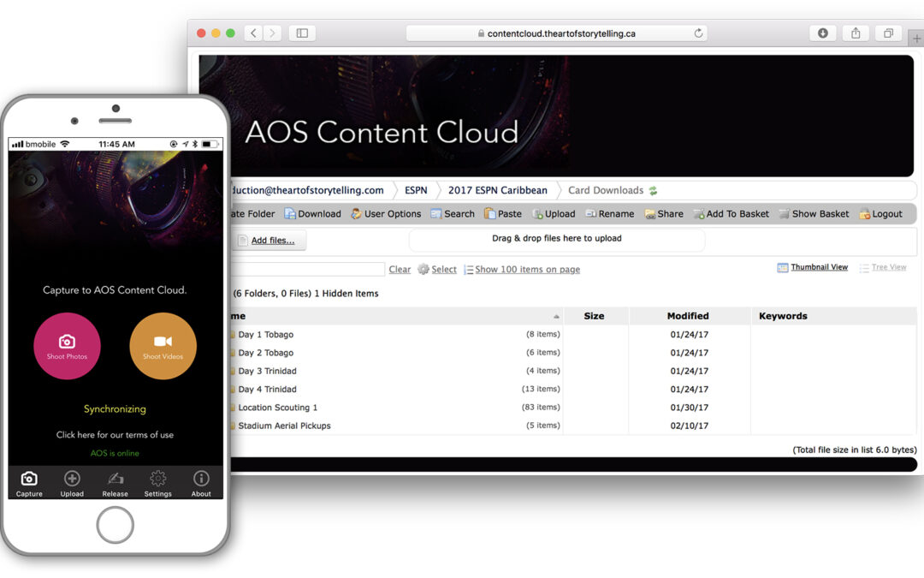Open ESPN breadcrumb

point(416,190)
